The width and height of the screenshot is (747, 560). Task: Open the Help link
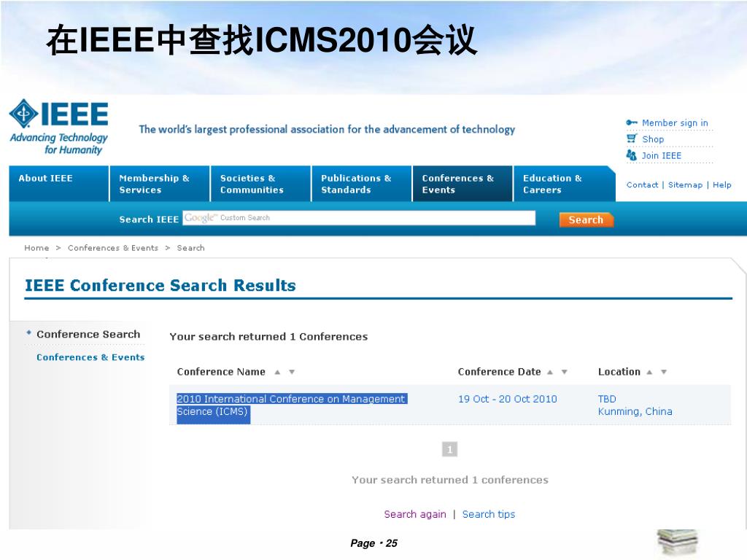pyautogui.click(x=721, y=184)
